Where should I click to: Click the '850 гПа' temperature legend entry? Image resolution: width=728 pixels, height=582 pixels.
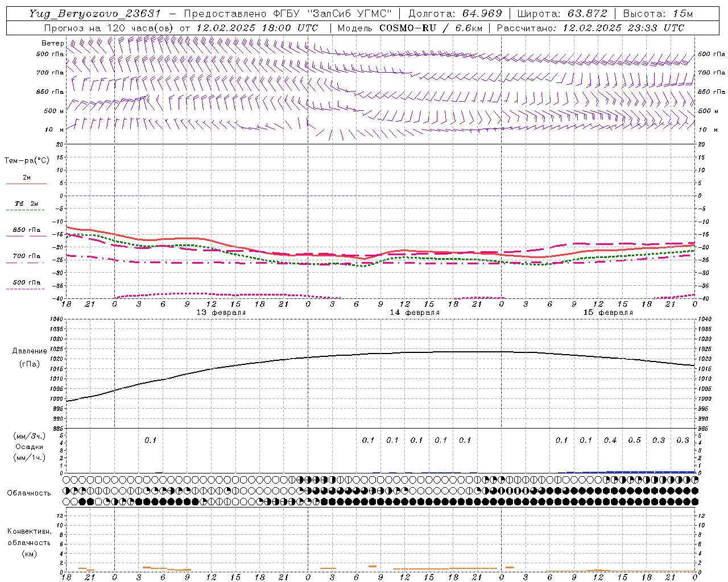point(26,230)
